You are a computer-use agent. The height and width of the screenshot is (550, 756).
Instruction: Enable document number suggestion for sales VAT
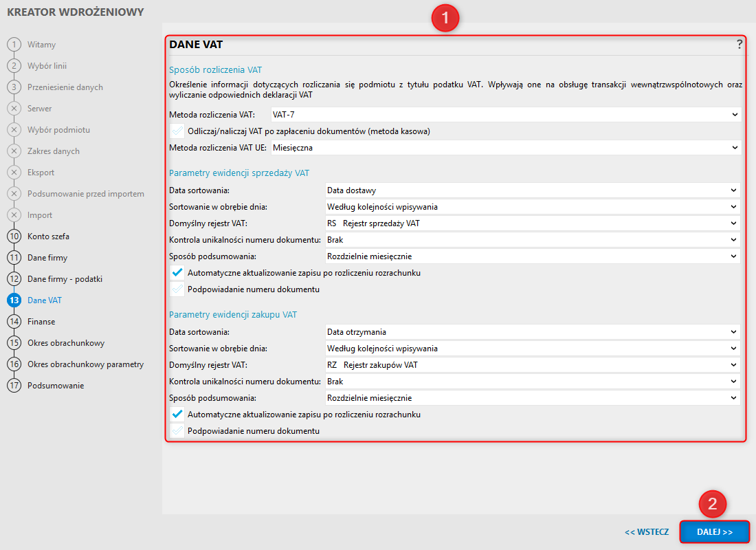click(x=177, y=289)
